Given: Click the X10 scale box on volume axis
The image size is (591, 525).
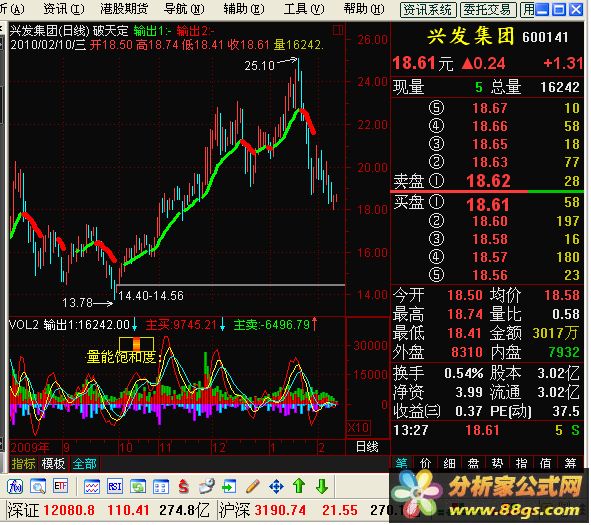Looking at the screenshot, I should click(x=358, y=428).
